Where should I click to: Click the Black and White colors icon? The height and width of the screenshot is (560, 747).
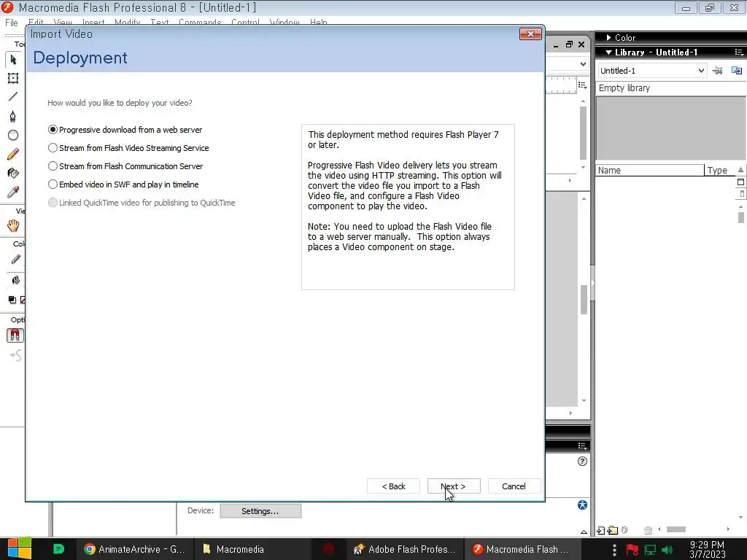click(x=12, y=300)
